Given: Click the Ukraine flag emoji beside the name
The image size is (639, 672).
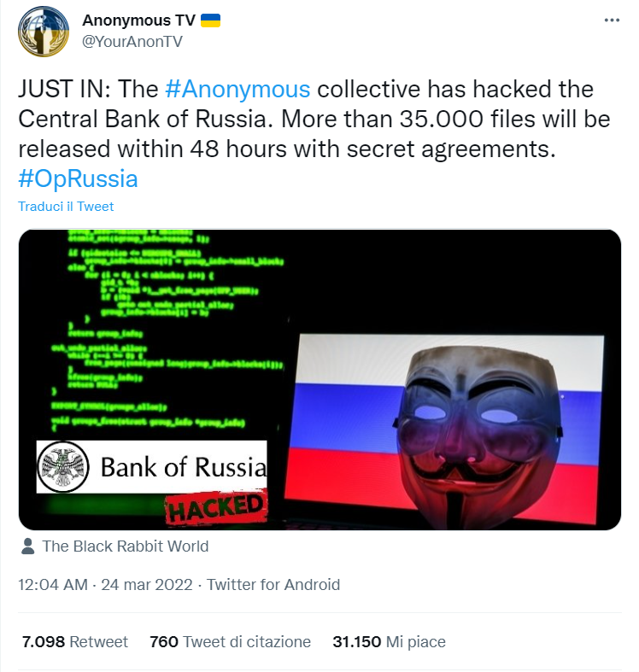Looking at the screenshot, I should point(210,20).
